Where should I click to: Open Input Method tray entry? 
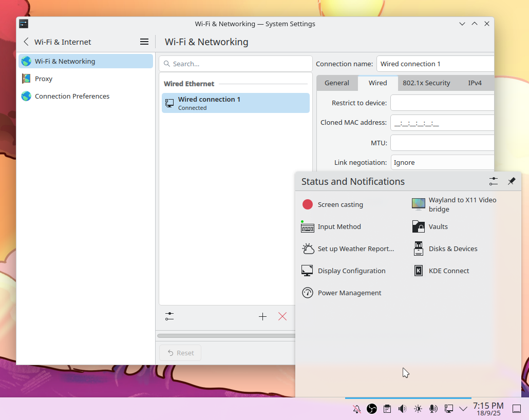click(351, 227)
